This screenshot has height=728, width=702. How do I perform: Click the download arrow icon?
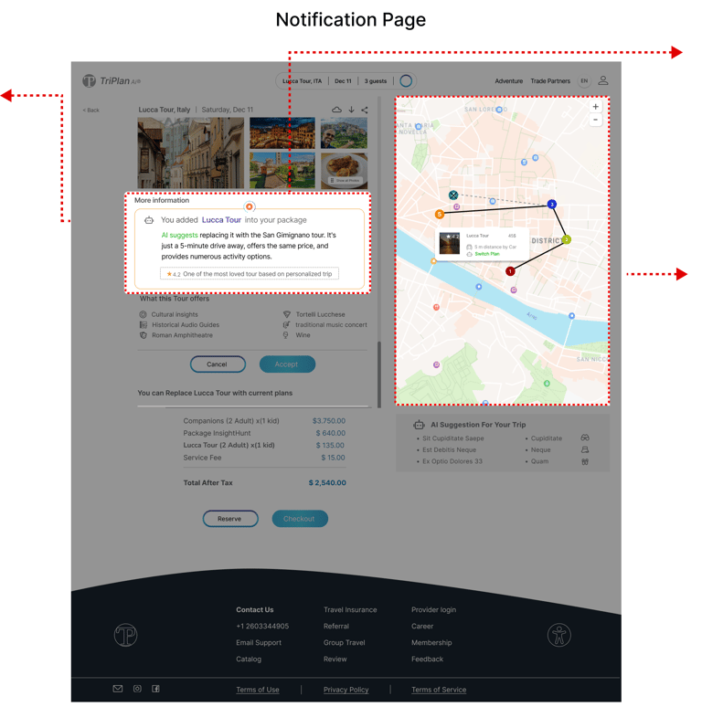pos(351,110)
